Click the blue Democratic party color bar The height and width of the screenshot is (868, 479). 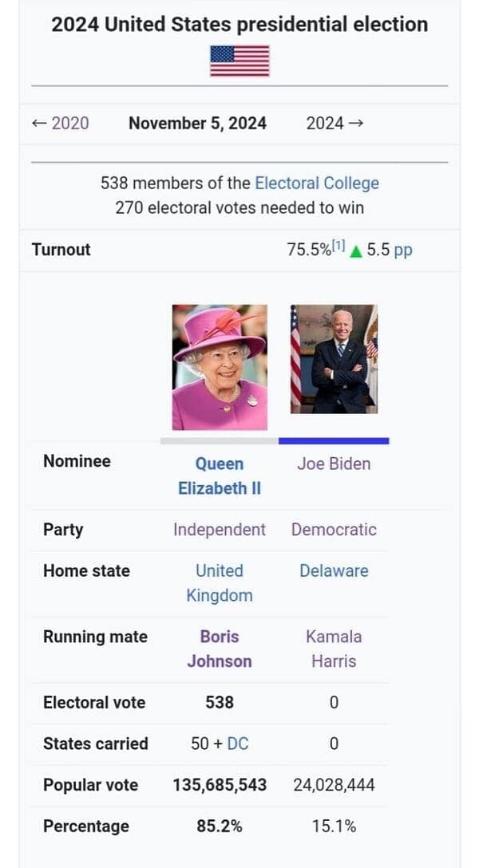pyautogui.click(x=334, y=440)
